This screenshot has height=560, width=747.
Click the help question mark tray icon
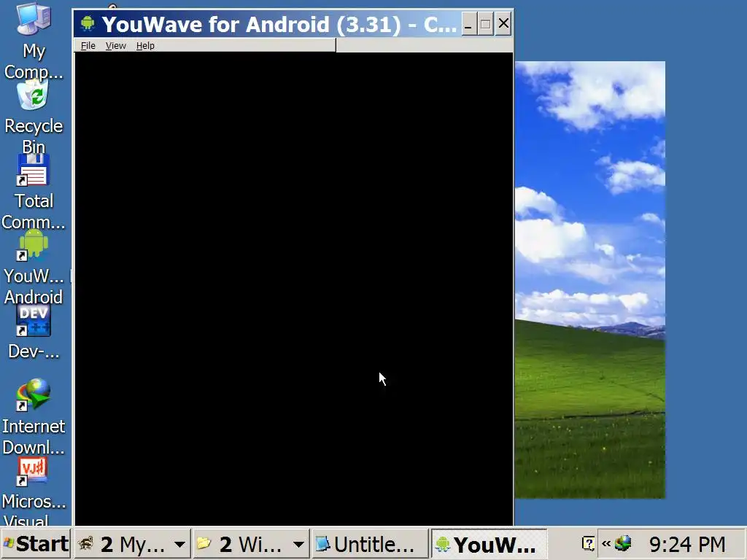[x=589, y=543]
